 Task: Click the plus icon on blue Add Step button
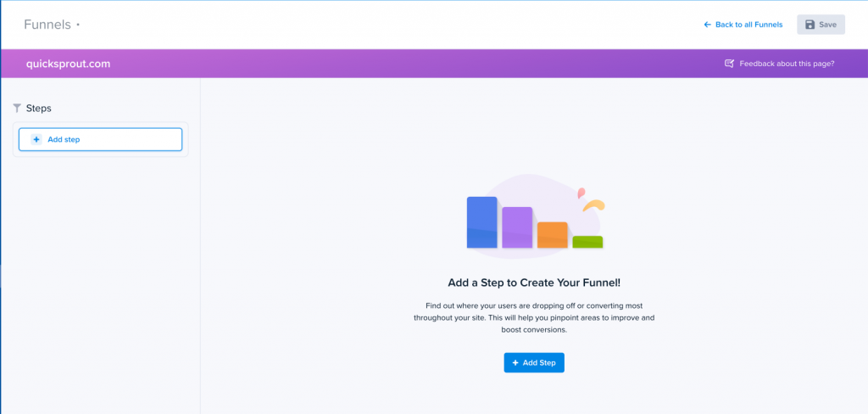[515, 363]
